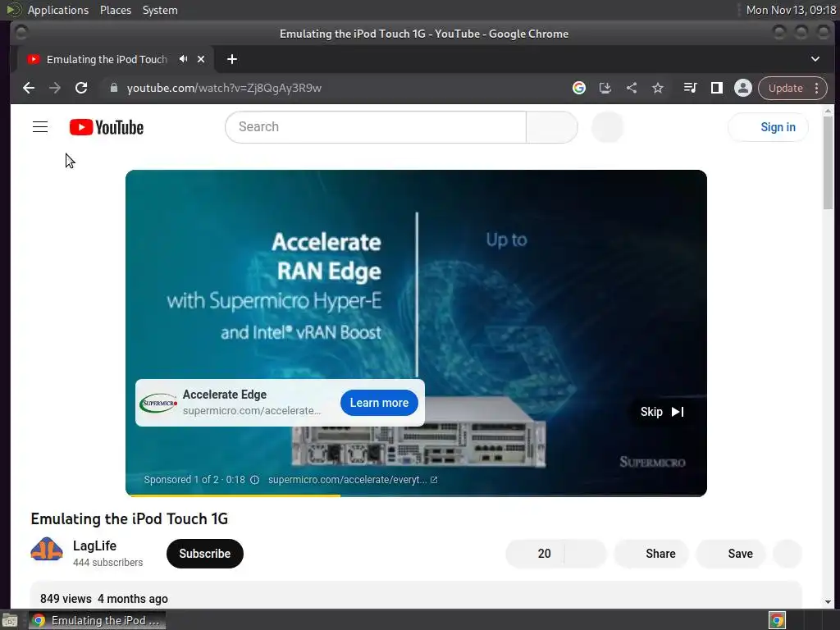Click the YouTube logo
The height and width of the screenshot is (630, 840).
coord(107,127)
